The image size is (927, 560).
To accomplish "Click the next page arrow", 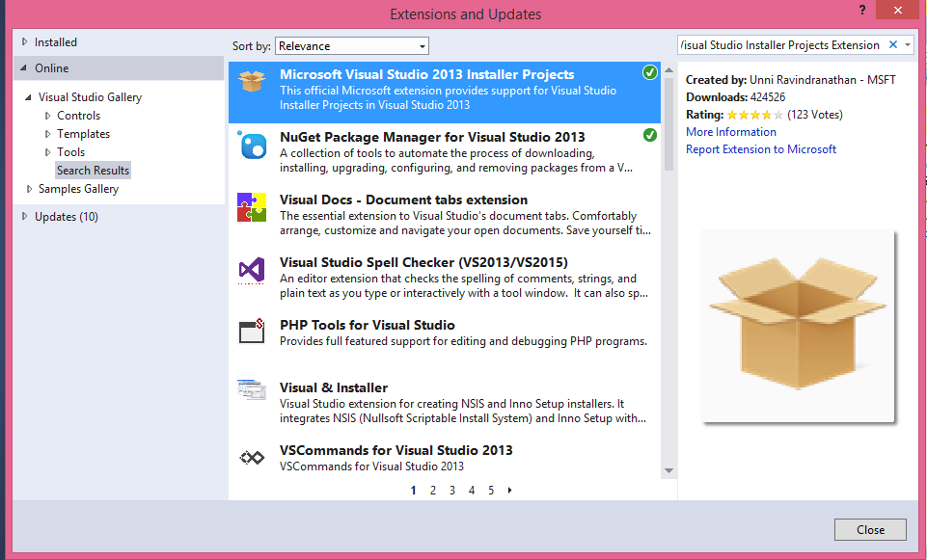I will click(x=509, y=491).
